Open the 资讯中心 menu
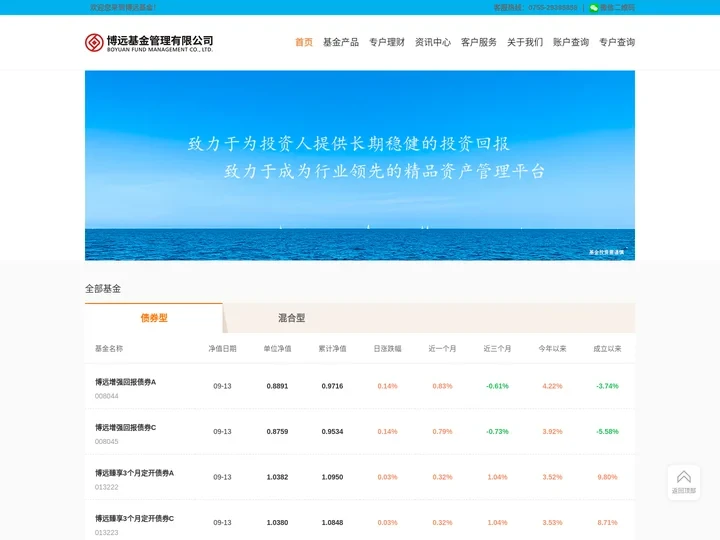This screenshot has width=720, height=540. point(433,42)
